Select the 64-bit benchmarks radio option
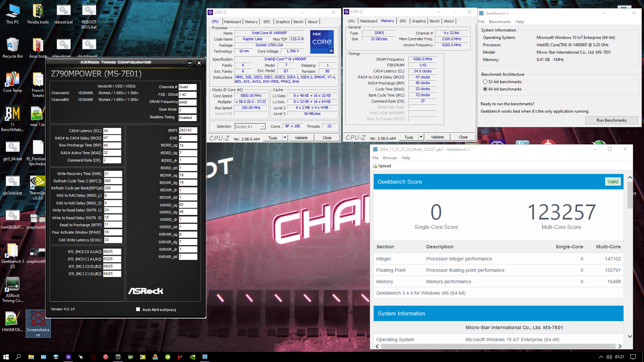Screen dimensions: 644x362 [485, 89]
